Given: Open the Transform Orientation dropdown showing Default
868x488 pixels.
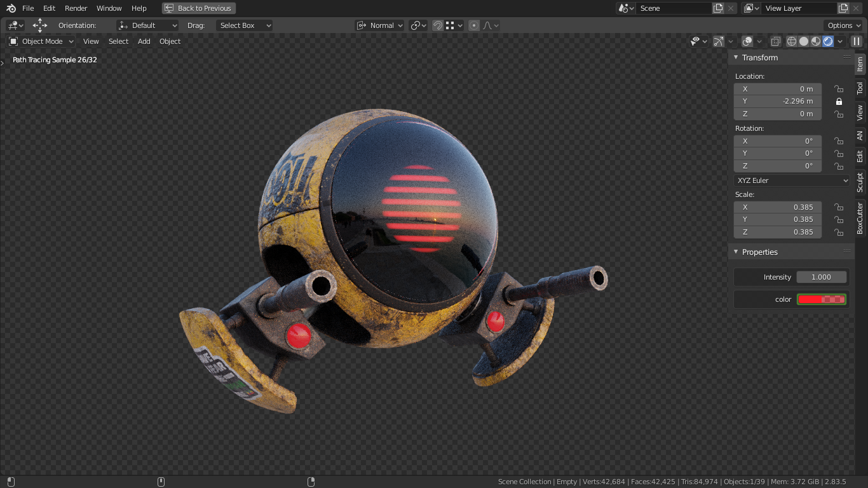Looking at the screenshot, I should [x=147, y=25].
